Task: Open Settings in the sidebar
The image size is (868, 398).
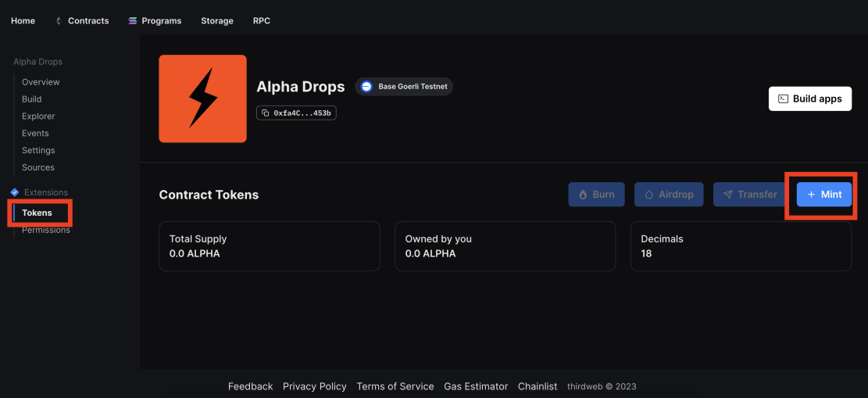Action: (x=38, y=150)
